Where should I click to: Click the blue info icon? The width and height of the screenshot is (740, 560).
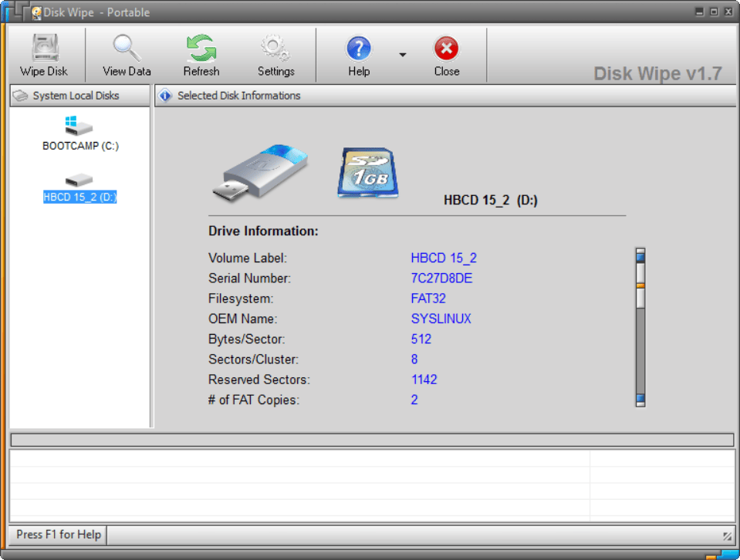[x=164, y=96]
